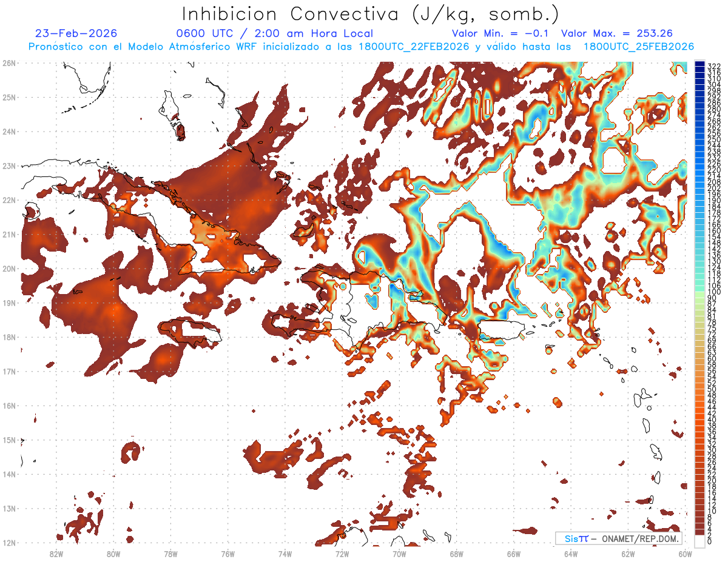728x562 pixels.
Task: Click the "1800UTC_25FEB2026" valid-until time
Action: click(639, 47)
